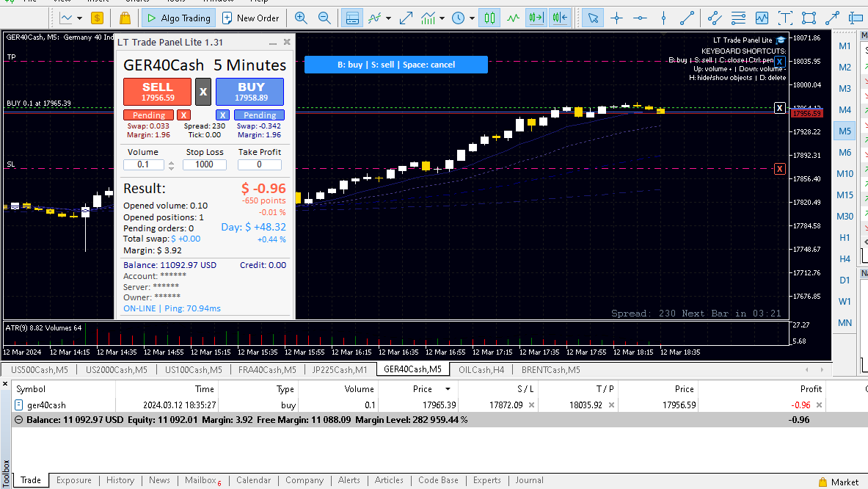Toggle Algo Trading on or off
Screen dimensions: 868x489
coord(178,18)
